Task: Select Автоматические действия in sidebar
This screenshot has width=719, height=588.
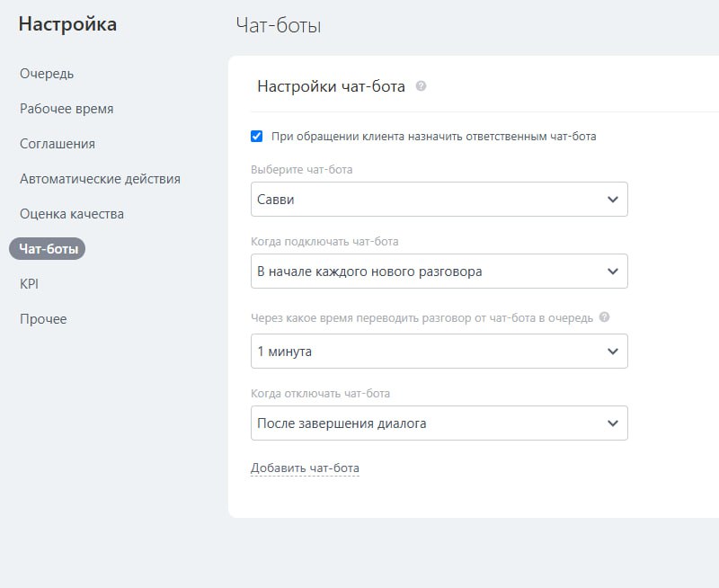Action: point(100,179)
